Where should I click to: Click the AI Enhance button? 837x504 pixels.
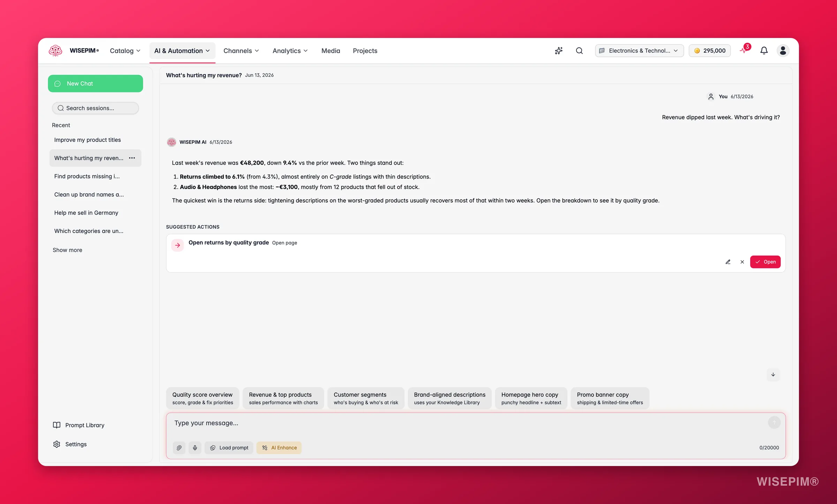[279, 447]
